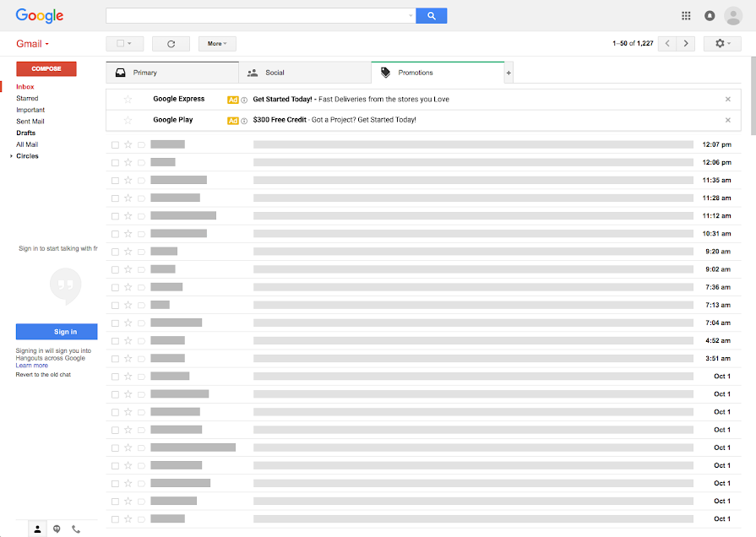Open the settings gear icon
This screenshot has height=537, width=756.
pyautogui.click(x=719, y=43)
